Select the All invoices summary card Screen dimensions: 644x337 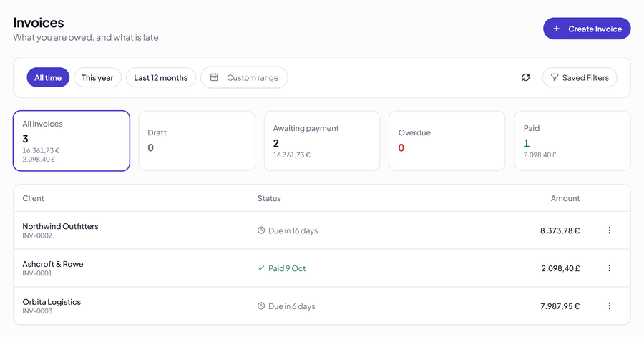click(x=72, y=141)
